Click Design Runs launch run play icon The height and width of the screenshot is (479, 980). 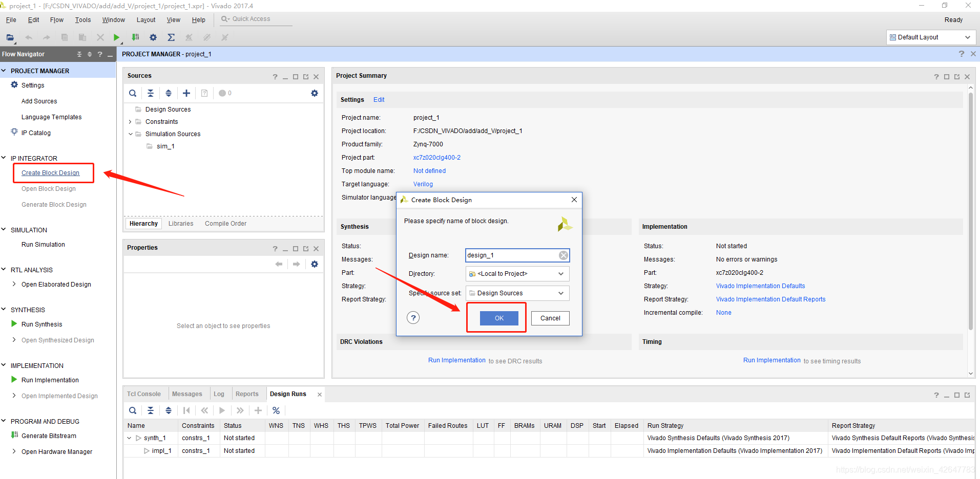222,410
